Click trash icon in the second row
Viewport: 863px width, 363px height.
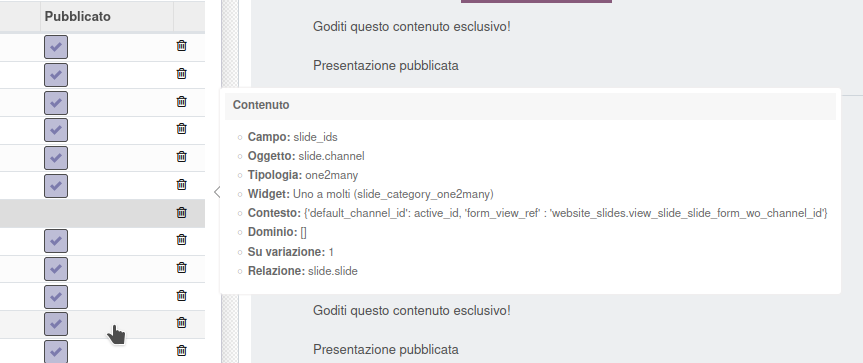pos(182,73)
